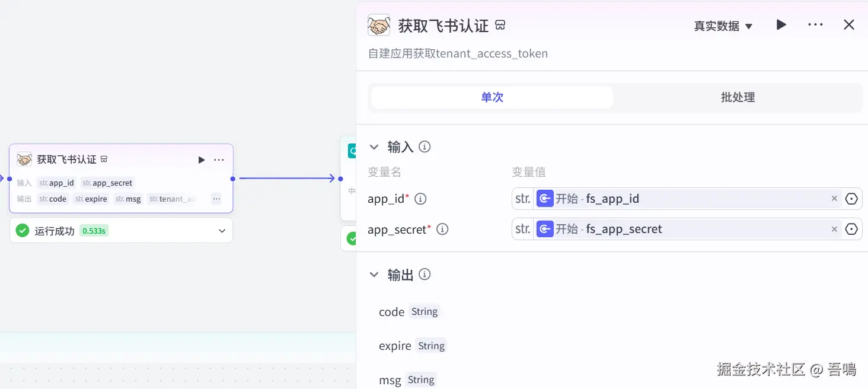Image resolution: width=868 pixels, height=389 pixels.
Task: Click expire output tag on node
Action: pos(91,199)
